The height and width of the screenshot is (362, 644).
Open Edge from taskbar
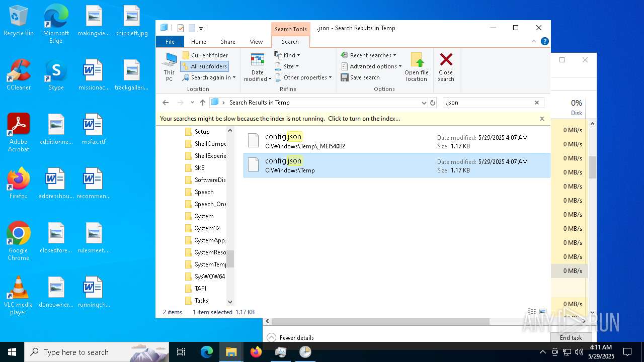pos(207,352)
